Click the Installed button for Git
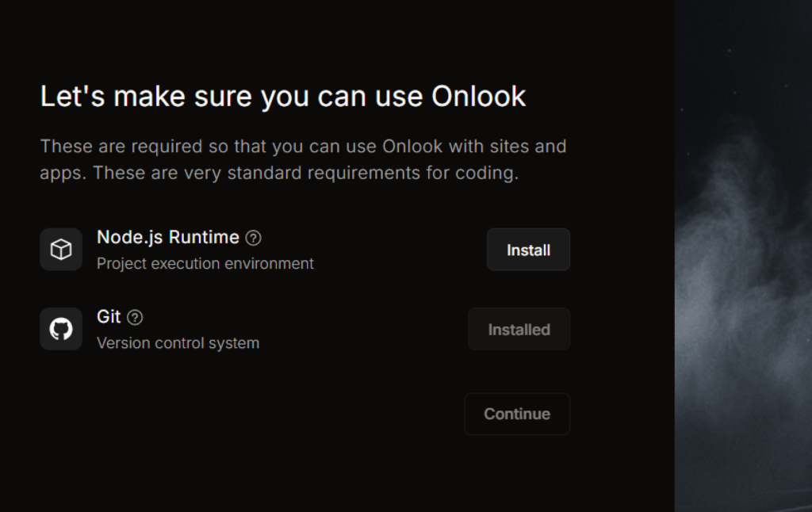 (x=519, y=330)
